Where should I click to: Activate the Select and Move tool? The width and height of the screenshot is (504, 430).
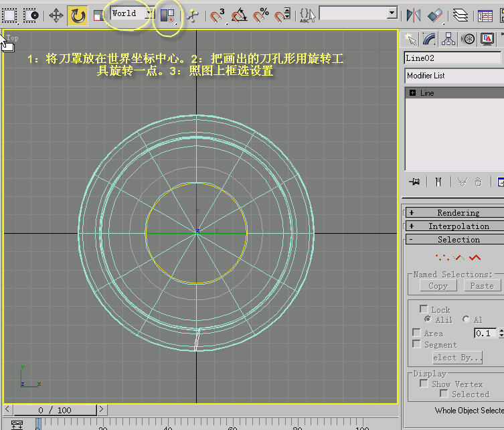point(56,15)
